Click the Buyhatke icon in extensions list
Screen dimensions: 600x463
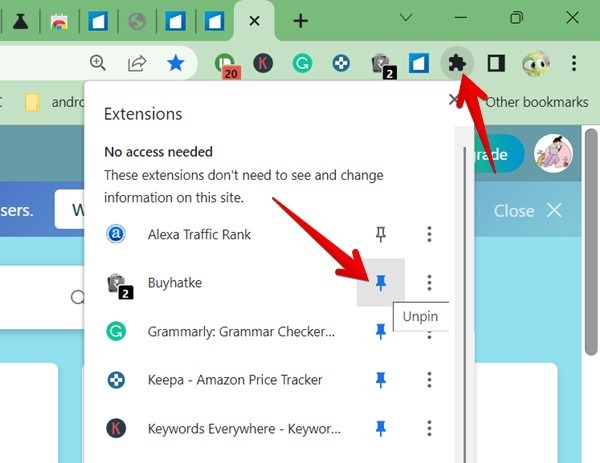point(120,286)
